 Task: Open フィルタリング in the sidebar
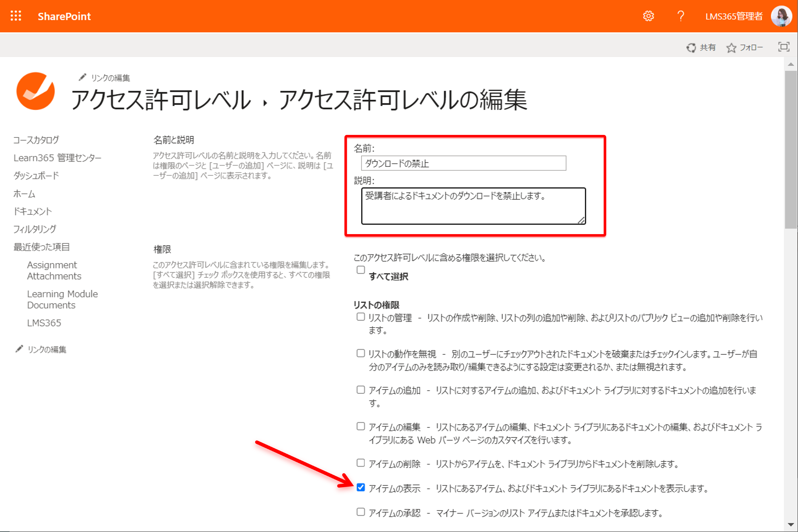coord(35,229)
